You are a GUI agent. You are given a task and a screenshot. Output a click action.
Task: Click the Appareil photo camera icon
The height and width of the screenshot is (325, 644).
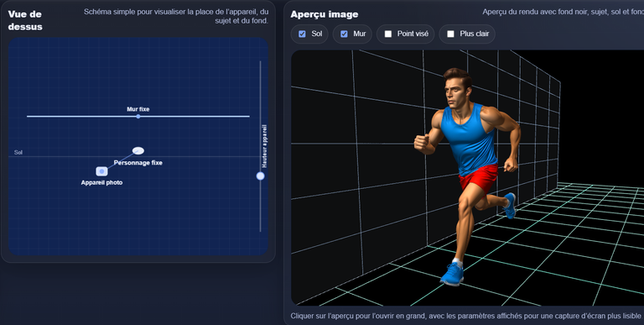coord(101,171)
